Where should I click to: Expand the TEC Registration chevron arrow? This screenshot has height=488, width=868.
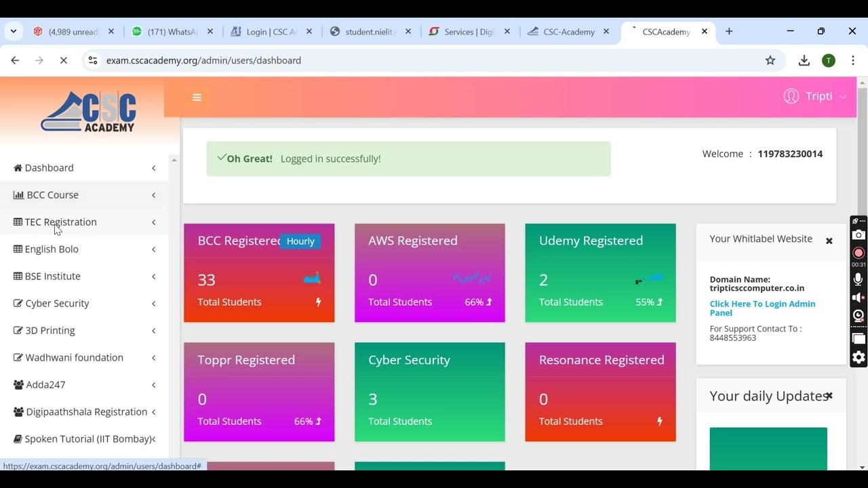154,222
